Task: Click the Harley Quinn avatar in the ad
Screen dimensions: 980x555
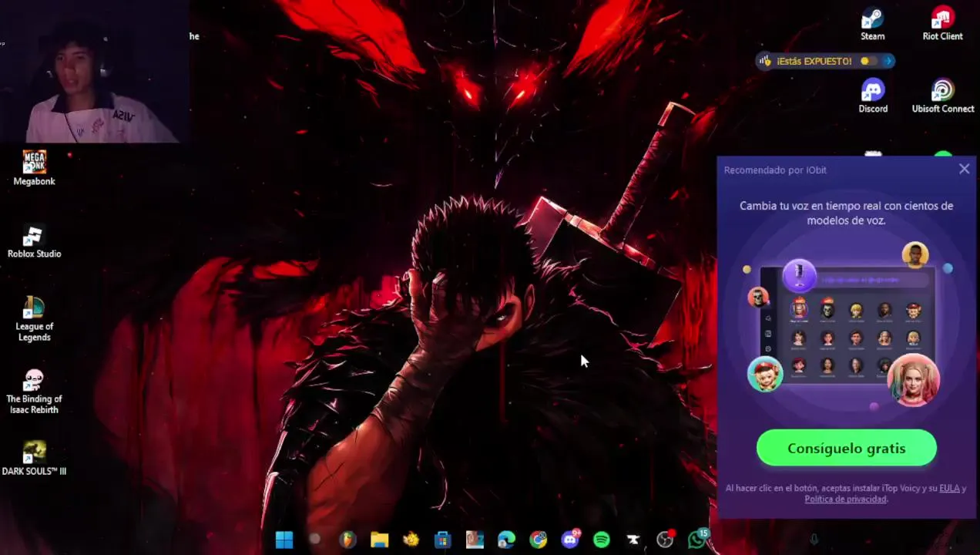Action: tap(914, 380)
